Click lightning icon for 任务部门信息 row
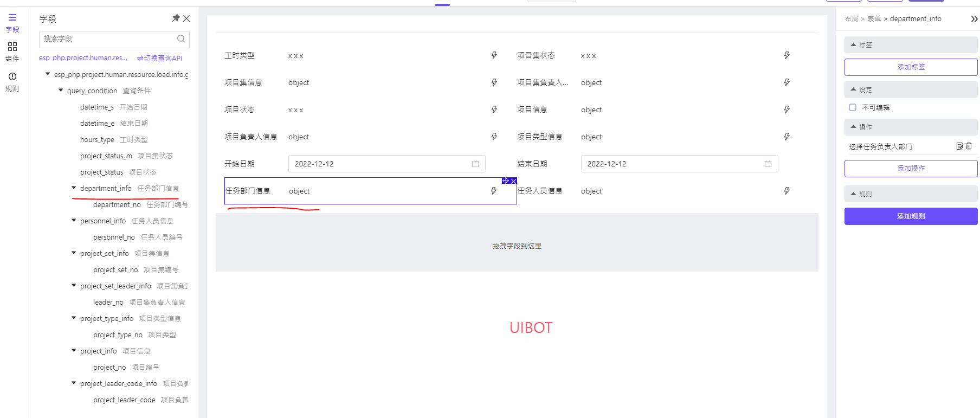980x418 pixels. 494,191
